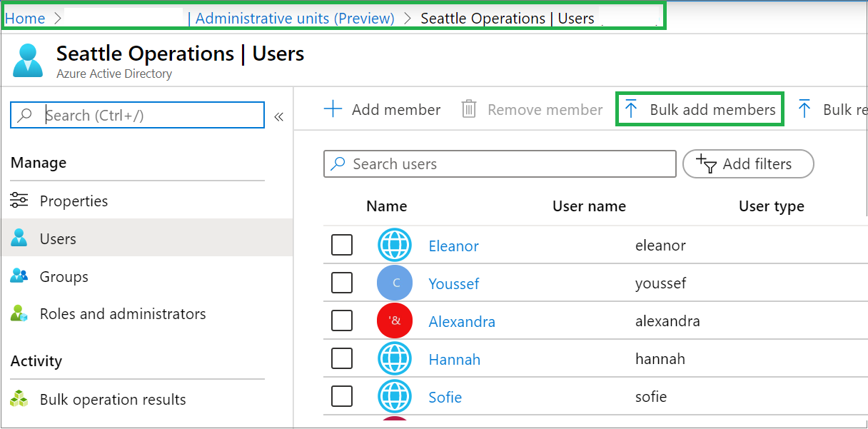Click Youssef's blue circle avatar
Viewport: 868px width, 429px height.
click(395, 283)
